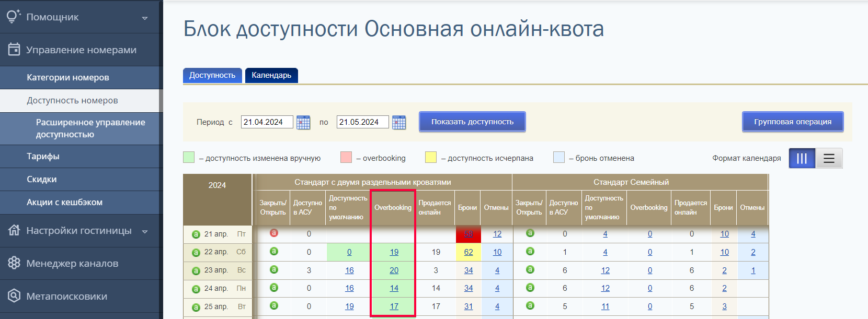The image size is (868, 319).
Task: Switch to vertical columns calendar format
Action: click(802, 158)
